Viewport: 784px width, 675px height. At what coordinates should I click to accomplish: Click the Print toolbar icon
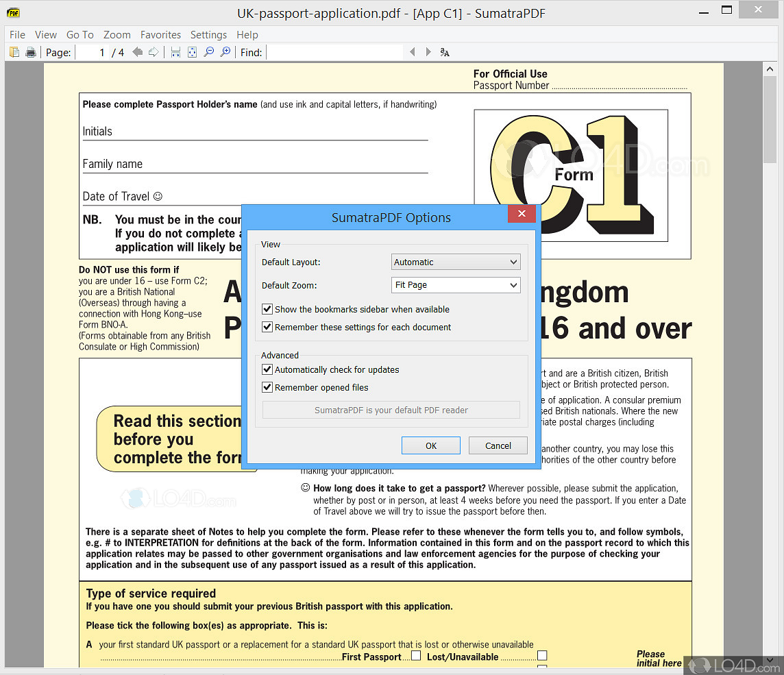(31, 52)
